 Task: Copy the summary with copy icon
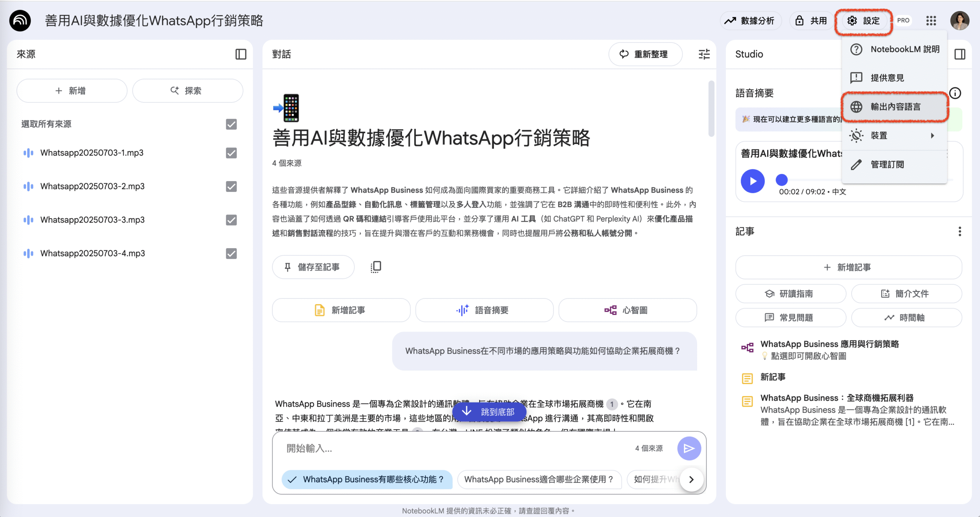pos(376,267)
